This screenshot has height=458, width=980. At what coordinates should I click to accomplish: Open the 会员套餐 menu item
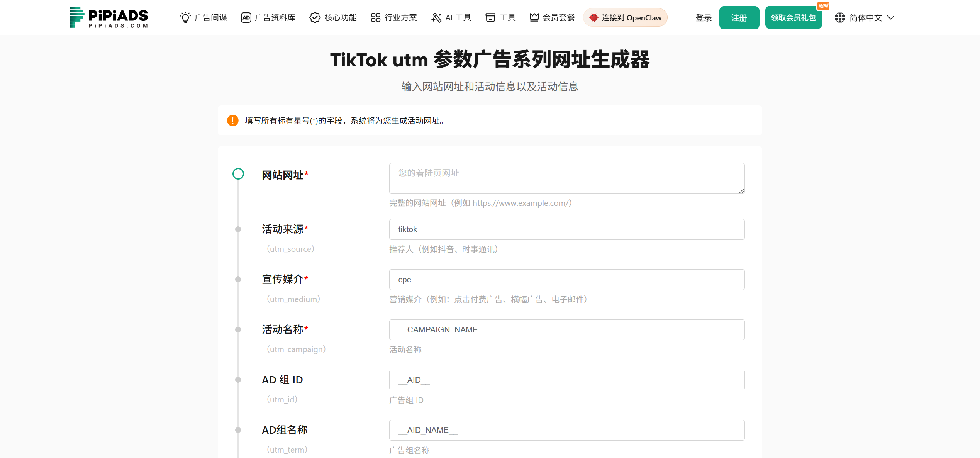tap(552, 17)
